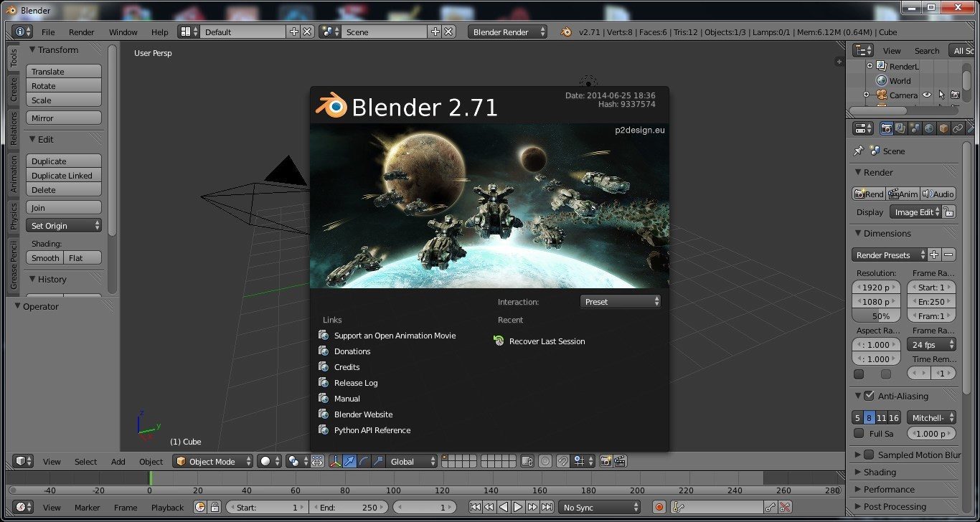
Task: Select Flat shading
Action: (83, 258)
